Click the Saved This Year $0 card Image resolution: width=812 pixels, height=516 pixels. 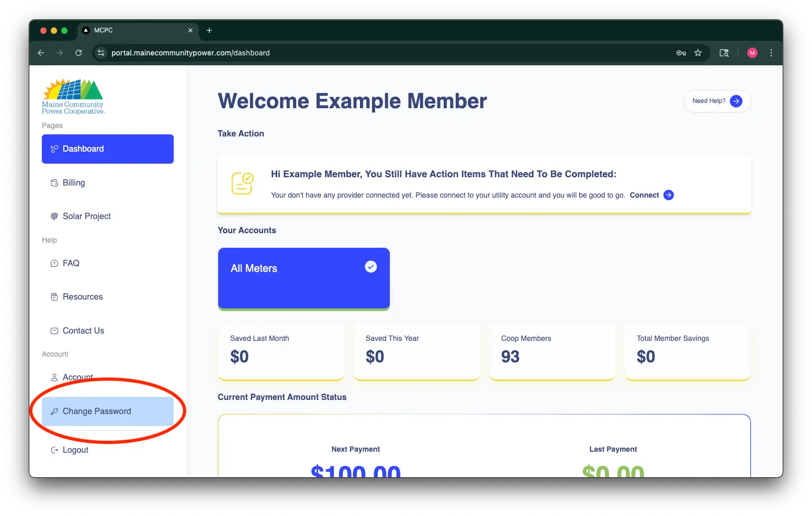click(x=417, y=351)
